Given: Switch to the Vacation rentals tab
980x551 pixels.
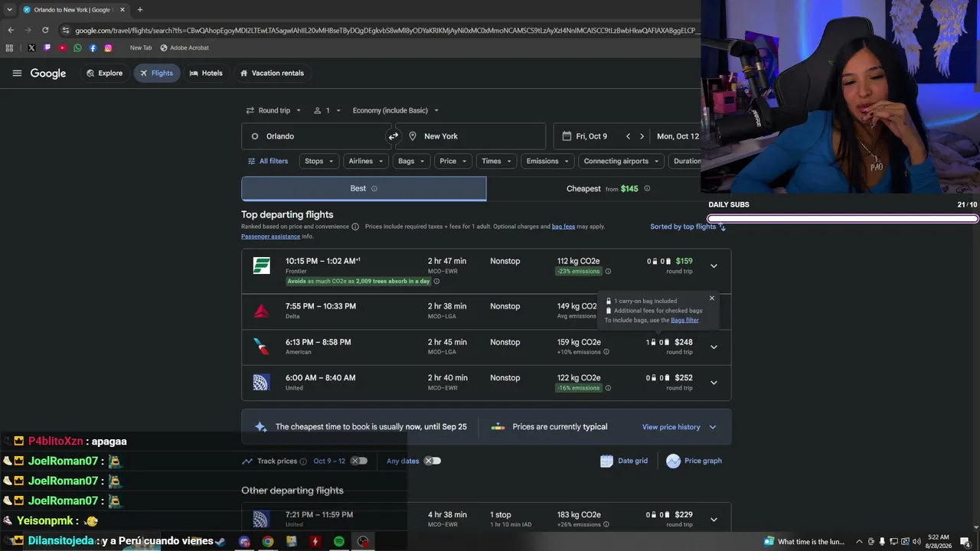Looking at the screenshot, I should (x=272, y=73).
